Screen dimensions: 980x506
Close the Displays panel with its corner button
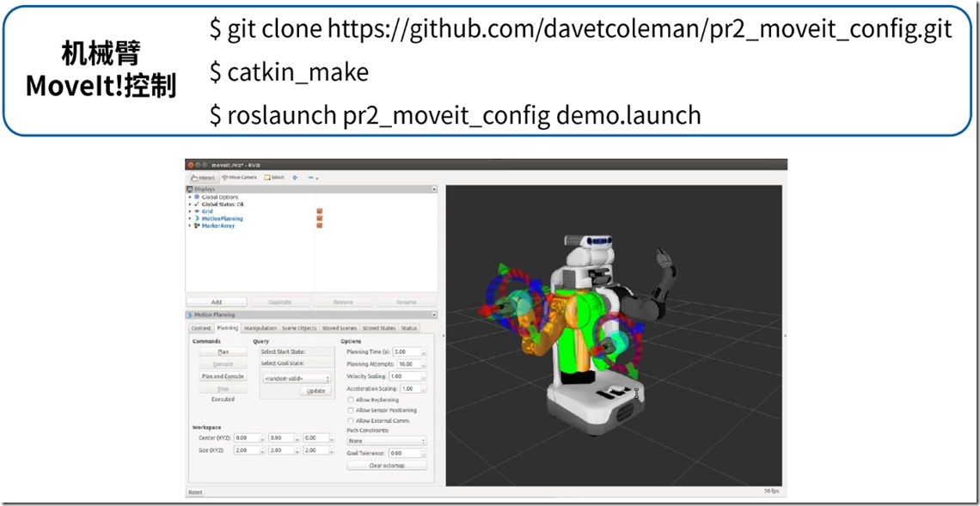[434, 189]
